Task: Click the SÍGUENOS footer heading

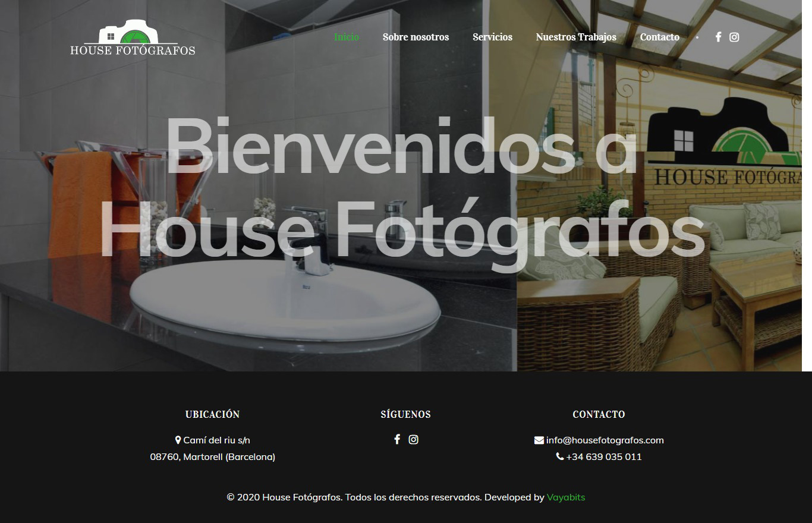Action: point(406,414)
